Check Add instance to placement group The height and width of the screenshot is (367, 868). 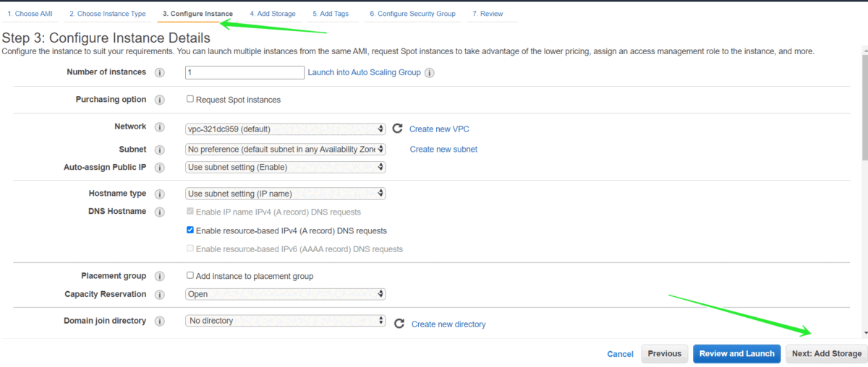(190, 275)
